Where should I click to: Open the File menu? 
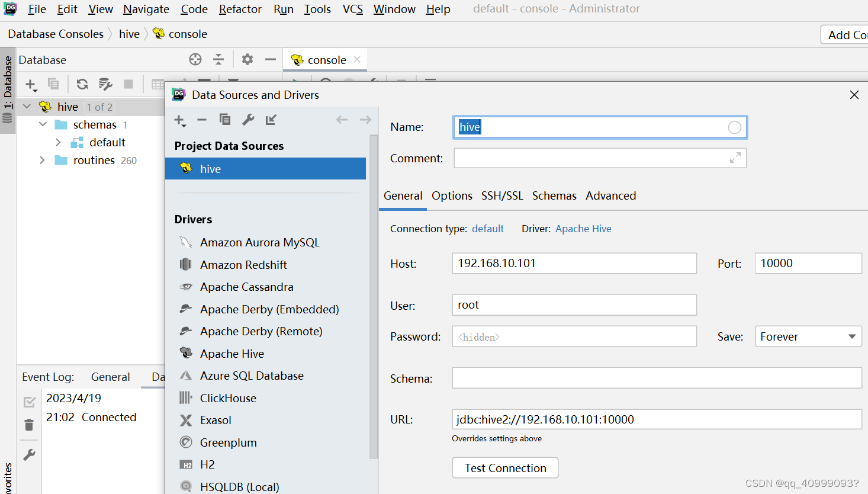37,9
